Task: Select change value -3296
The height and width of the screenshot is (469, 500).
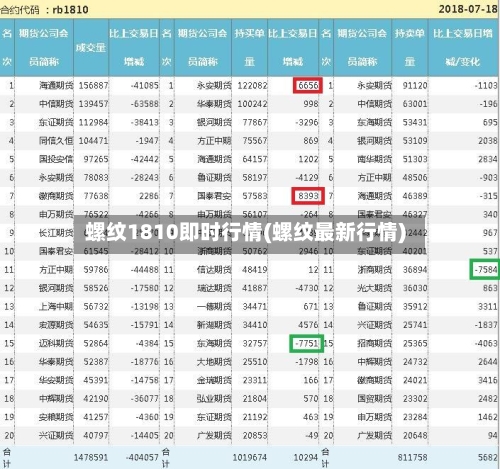Action: [307, 122]
